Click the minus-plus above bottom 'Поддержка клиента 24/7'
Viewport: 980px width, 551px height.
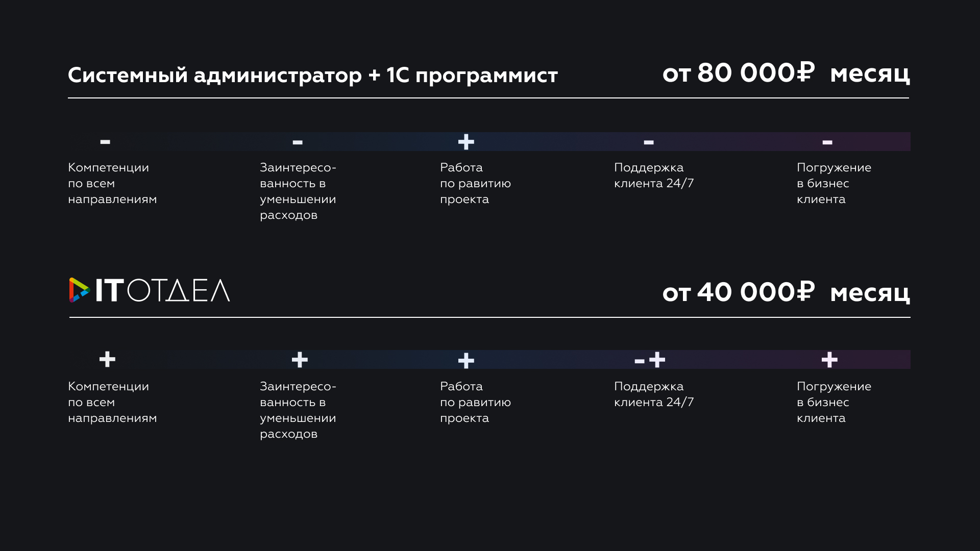(650, 360)
